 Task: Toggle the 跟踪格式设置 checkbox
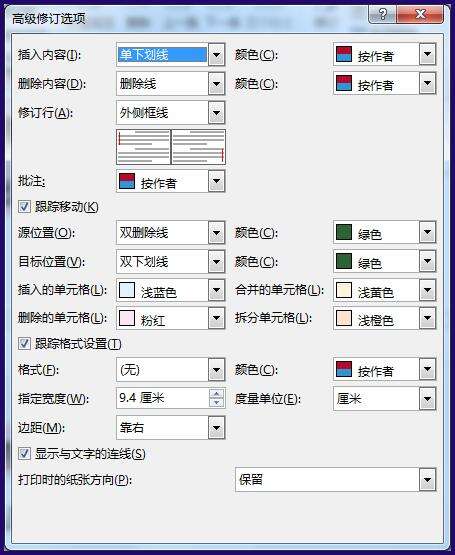(24, 344)
